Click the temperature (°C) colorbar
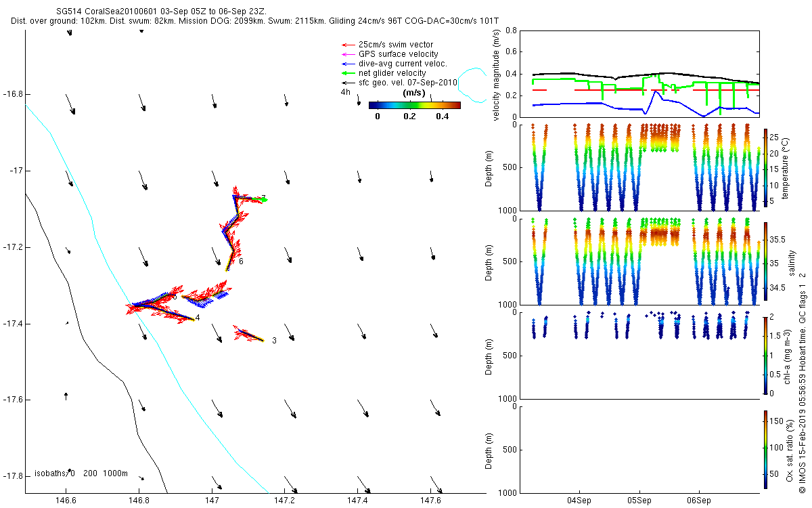Viewport: 812px width, 508px height. tap(765, 167)
